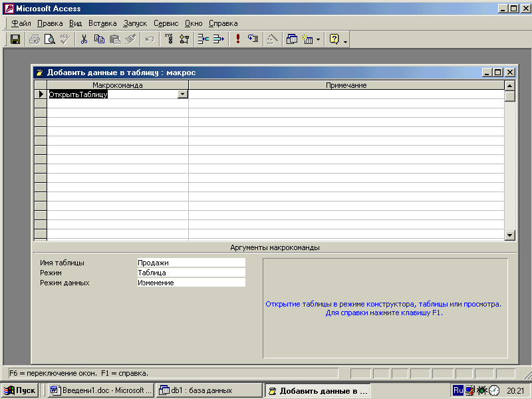
Task: Run the macro with the red exclamation icon
Action: click(x=238, y=39)
